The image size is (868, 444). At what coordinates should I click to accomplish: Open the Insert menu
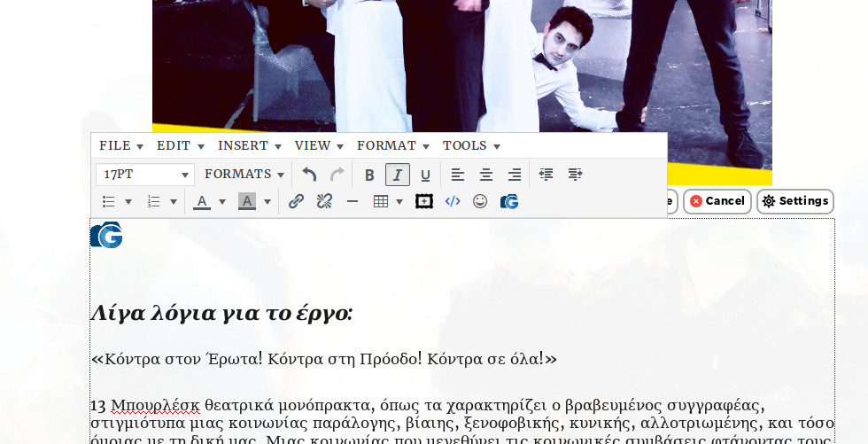pos(249,145)
